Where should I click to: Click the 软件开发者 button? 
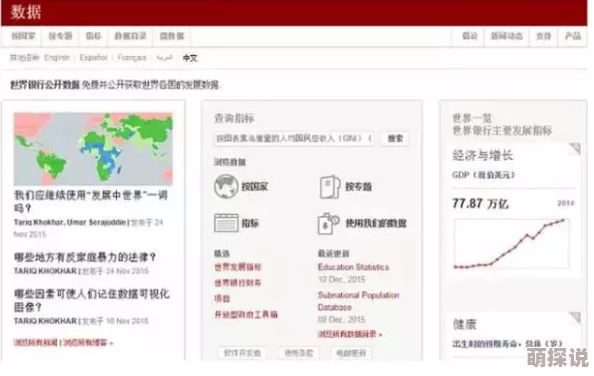(242, 353)
